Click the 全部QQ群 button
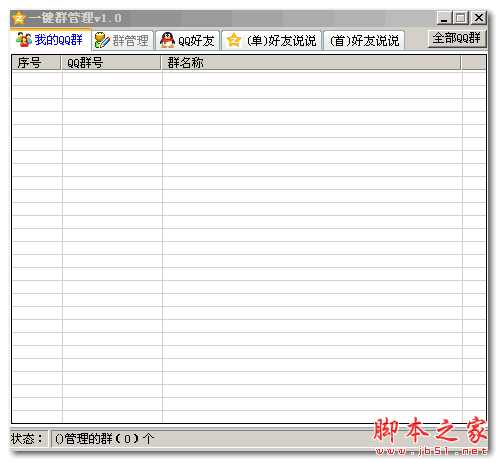This screenshot has height=462, width=499. 457,39
